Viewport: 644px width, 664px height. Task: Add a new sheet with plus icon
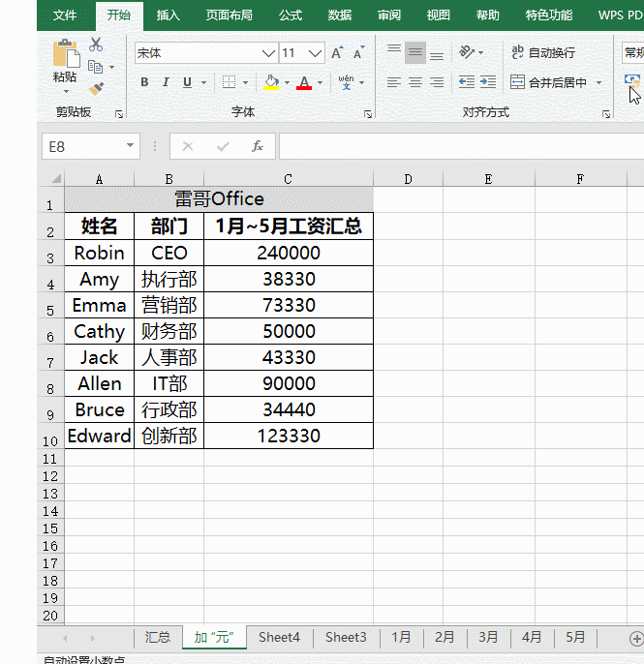635,639
